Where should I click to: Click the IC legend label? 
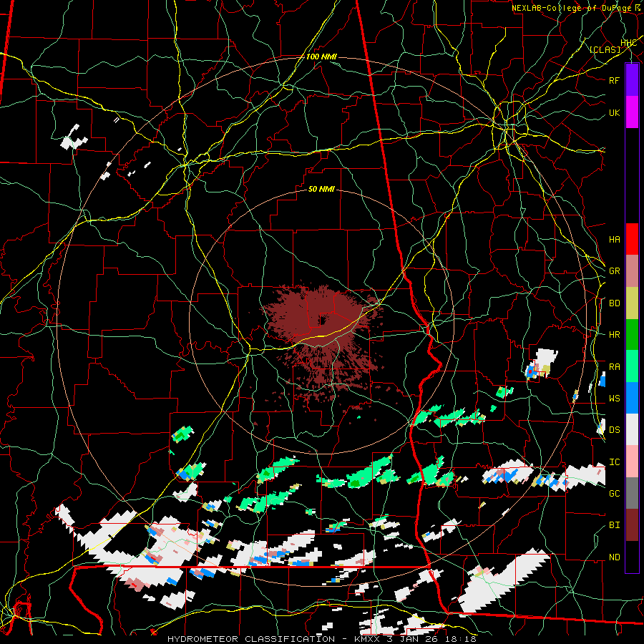pos(614,462)
